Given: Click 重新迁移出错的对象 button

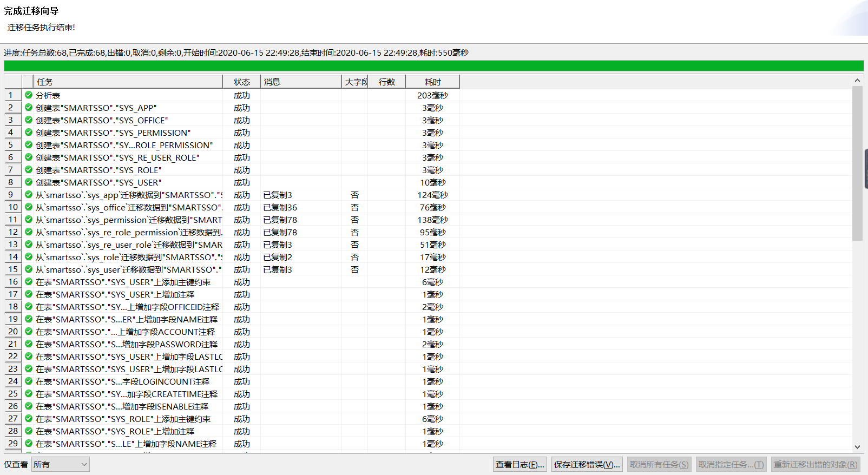Looking at the screenshot, I should pyautogui.click(x=816, y=464).
